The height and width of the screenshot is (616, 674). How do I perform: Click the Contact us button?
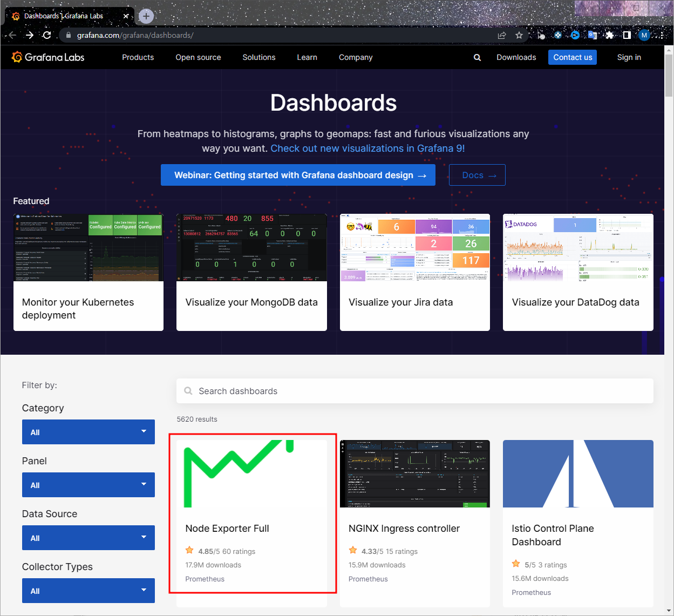click(x=573, y=57)
